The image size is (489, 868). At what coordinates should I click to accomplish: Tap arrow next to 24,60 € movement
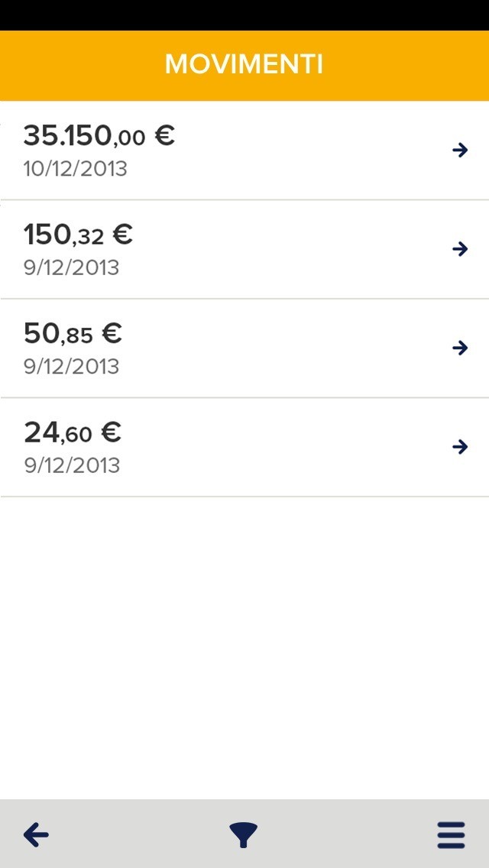point(459,447)
